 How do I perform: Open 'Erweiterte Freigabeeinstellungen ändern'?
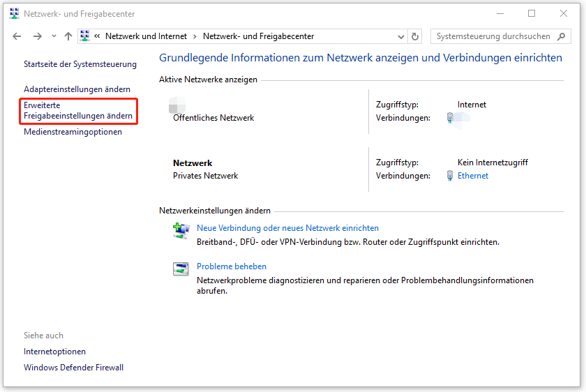click(78, 111)
